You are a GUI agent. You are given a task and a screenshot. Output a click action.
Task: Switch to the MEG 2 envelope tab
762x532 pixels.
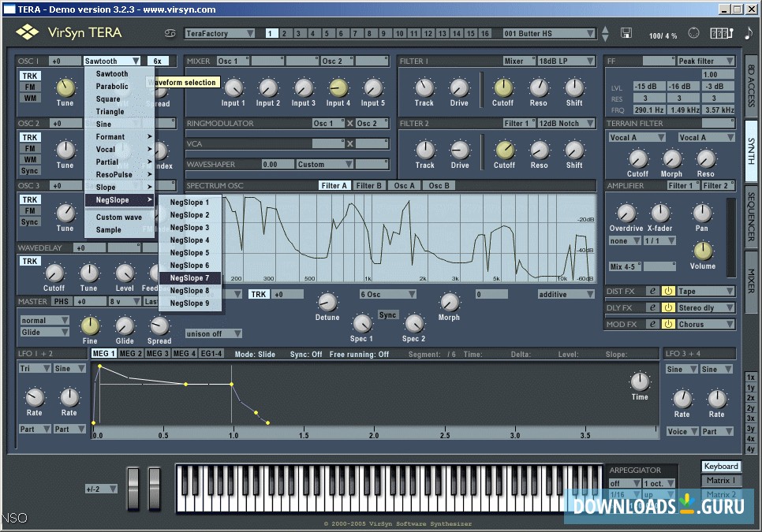(130, 354)
